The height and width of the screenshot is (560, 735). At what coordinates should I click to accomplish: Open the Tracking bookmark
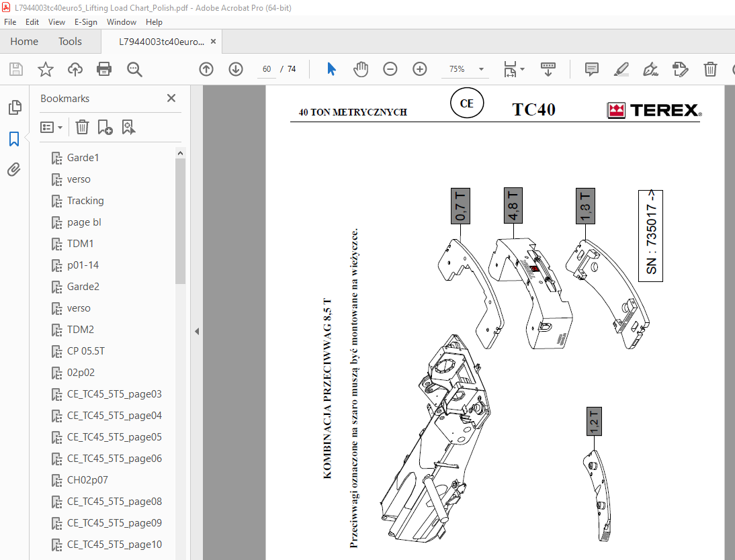click(85, 201)
